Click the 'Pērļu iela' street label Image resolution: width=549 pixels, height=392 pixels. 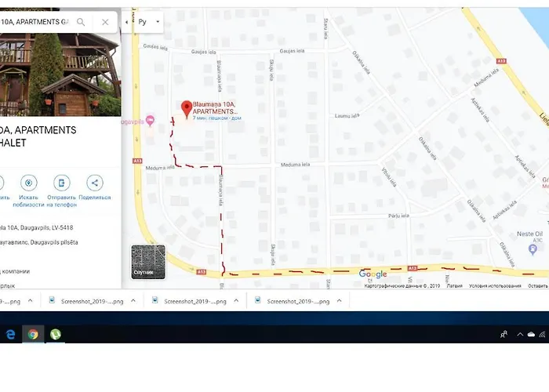point(398,216)
